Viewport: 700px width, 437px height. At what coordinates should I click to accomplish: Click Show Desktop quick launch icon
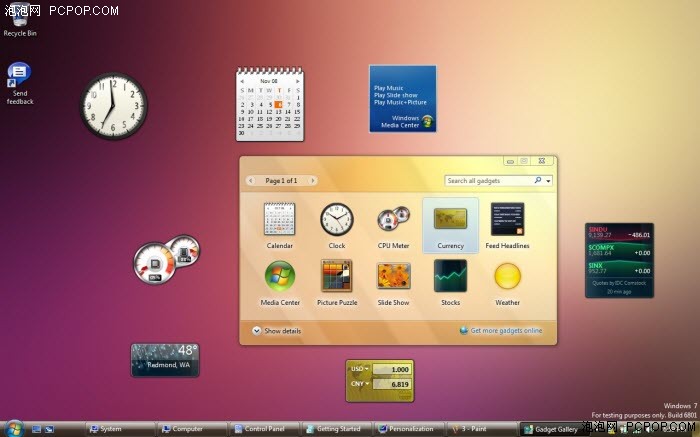tap(37, 429)
